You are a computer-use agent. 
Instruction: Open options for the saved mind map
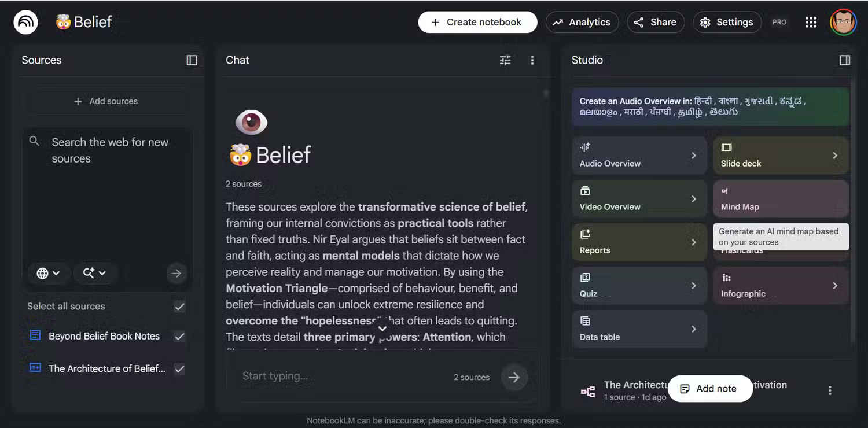[x=830, y=390]
